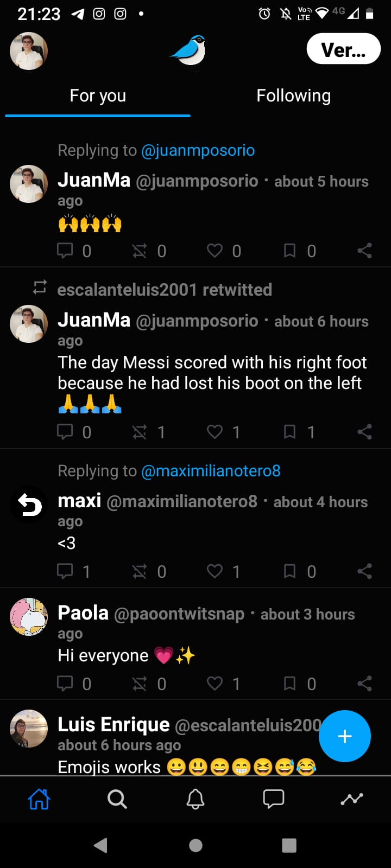Switch to the Following tab
Viewport: 391px width, 868px height.
pyautogui.click(x=293, y=96)
